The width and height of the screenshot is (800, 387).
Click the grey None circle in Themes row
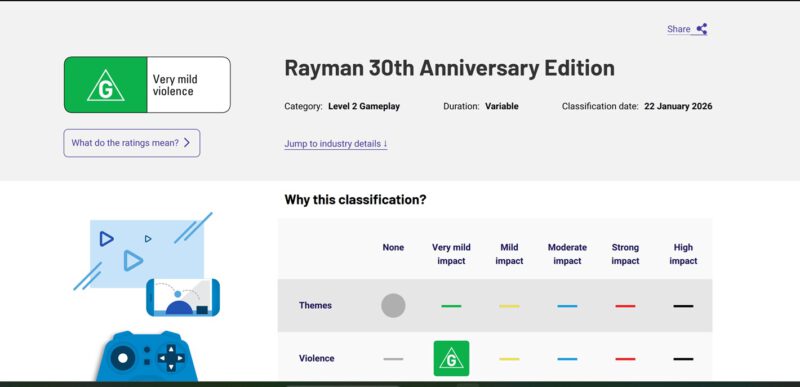pos(393,306)
